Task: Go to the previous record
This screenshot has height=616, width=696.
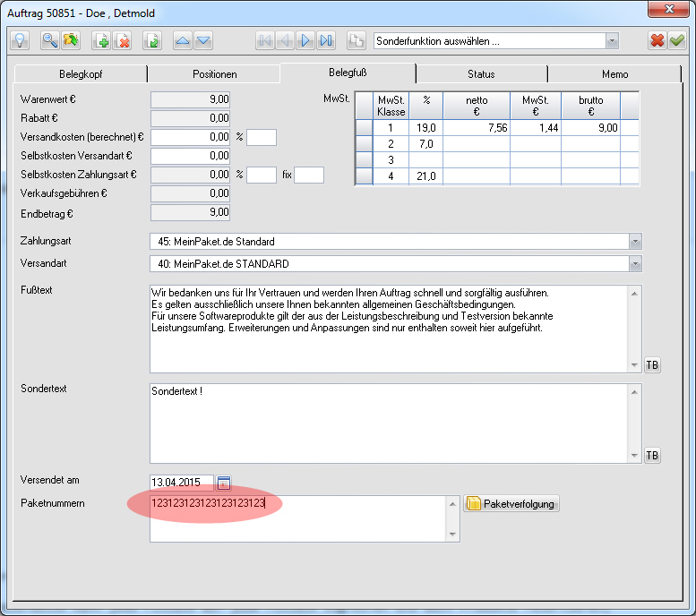Action: pos(285,41)
